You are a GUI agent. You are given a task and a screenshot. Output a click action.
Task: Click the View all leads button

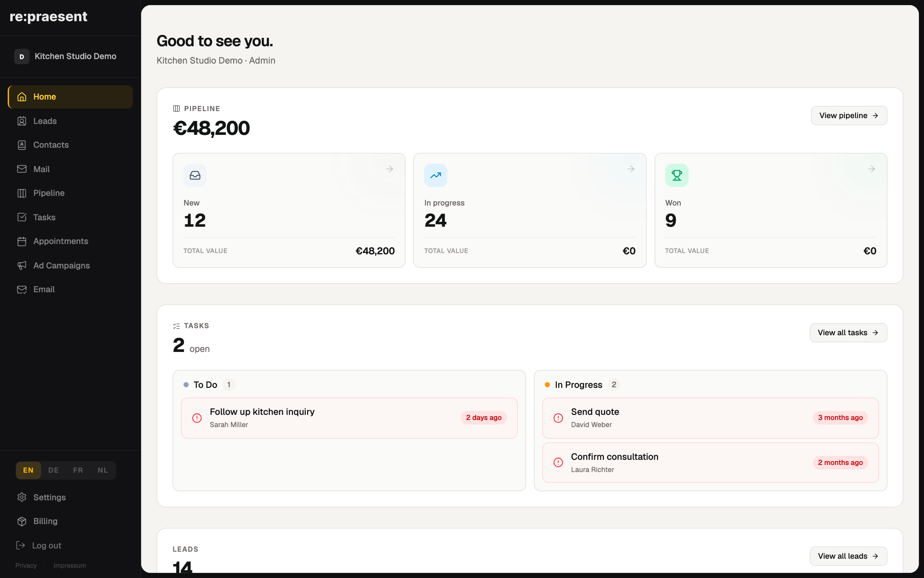tap(848, 556)
